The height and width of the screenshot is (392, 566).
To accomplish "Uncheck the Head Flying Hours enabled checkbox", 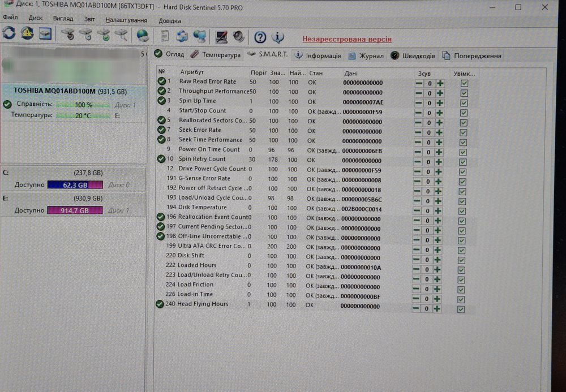I will (x=461, y=309).
